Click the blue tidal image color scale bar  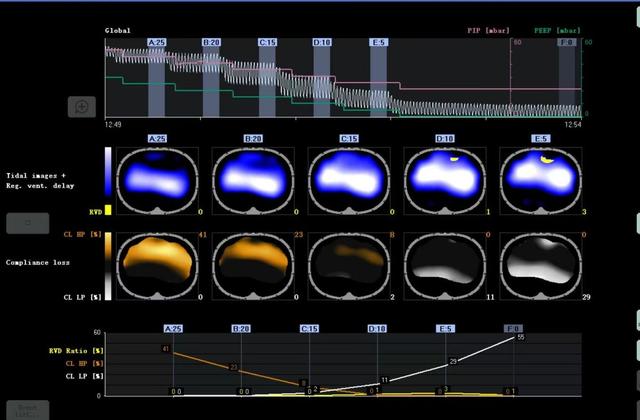pos(108,176)
